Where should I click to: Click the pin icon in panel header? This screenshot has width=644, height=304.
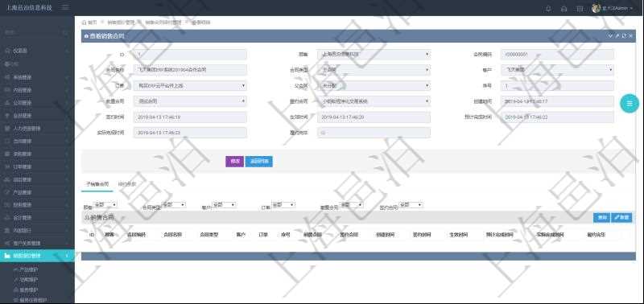[x=617, y=36]
